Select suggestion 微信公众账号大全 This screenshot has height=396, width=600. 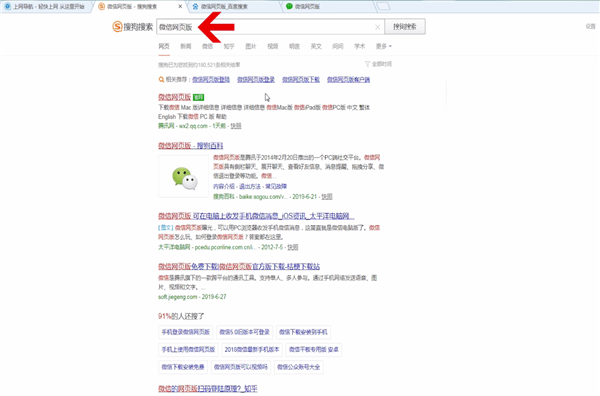tap(298, 367)
